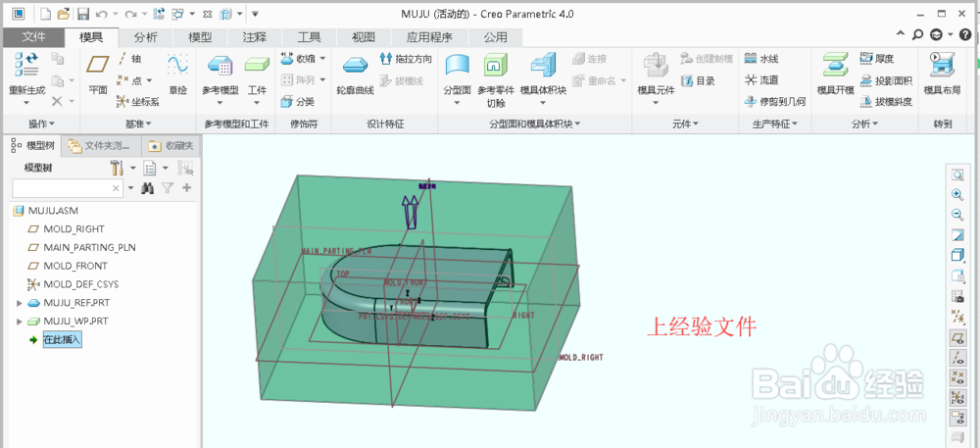Open the 元件 group dropdown
980x448 pixels.
[x=685, y=124]
